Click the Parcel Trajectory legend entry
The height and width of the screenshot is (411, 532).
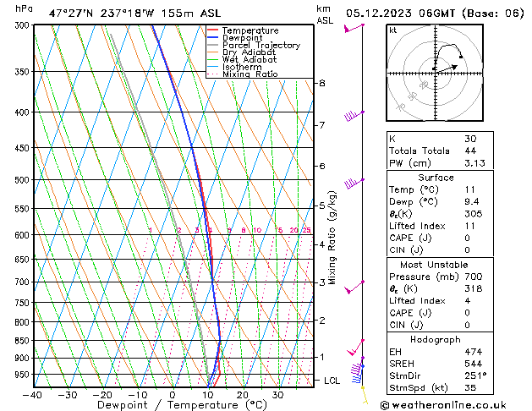[x=254, y=45]
